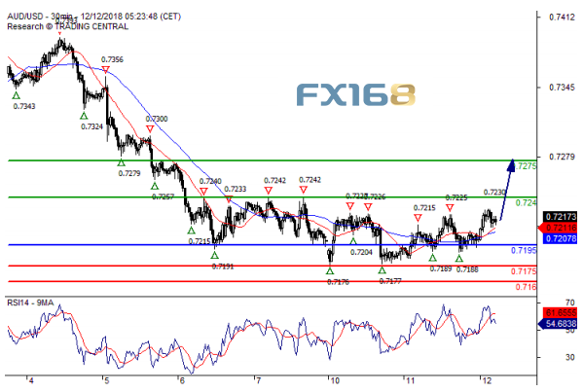Click the 0.7279 label on the right price axis
583x392 pixels.
pos(562,157)
